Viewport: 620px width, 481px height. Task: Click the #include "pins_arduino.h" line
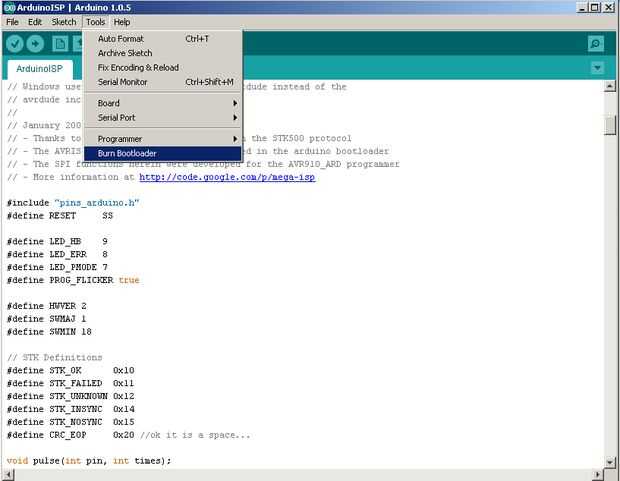(73, 203)
